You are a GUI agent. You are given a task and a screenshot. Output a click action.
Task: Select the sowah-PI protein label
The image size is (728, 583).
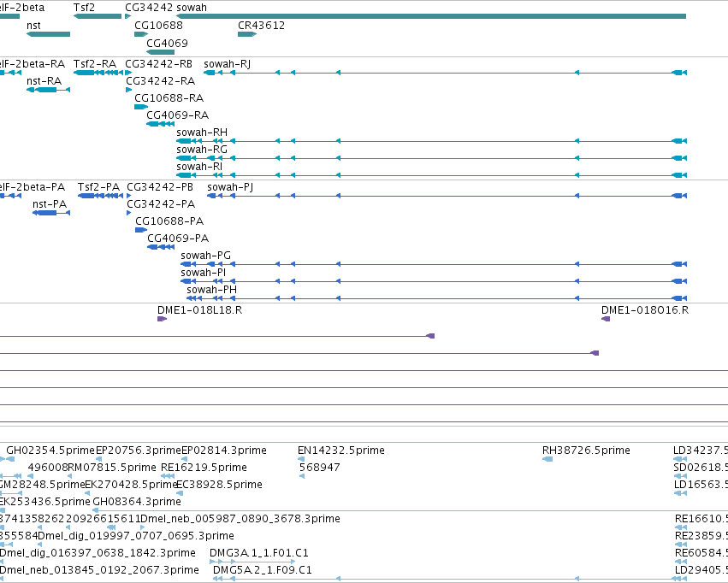pos(204,272)
